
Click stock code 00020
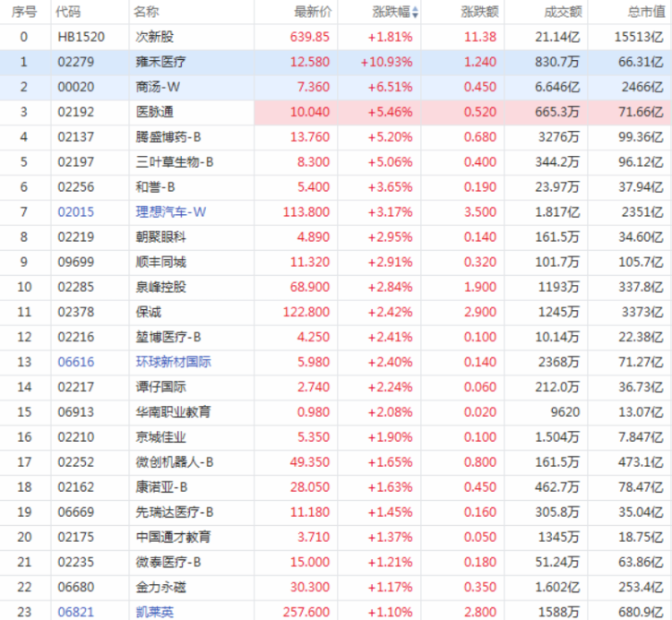click(x=76, y=87)
